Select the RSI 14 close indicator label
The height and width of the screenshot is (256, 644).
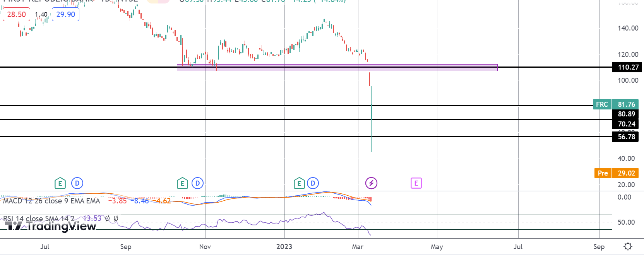point(39,218)
